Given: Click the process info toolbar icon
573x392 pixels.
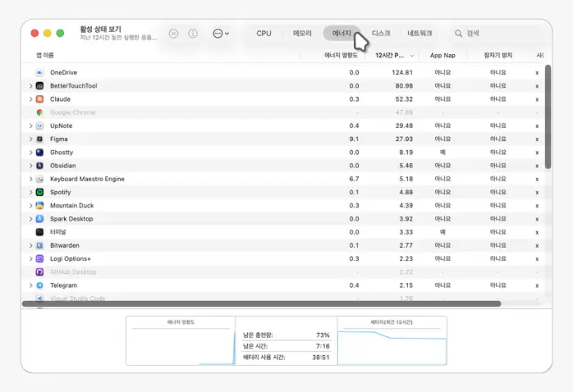Looking at the screenshot, I should click(193, 34).
